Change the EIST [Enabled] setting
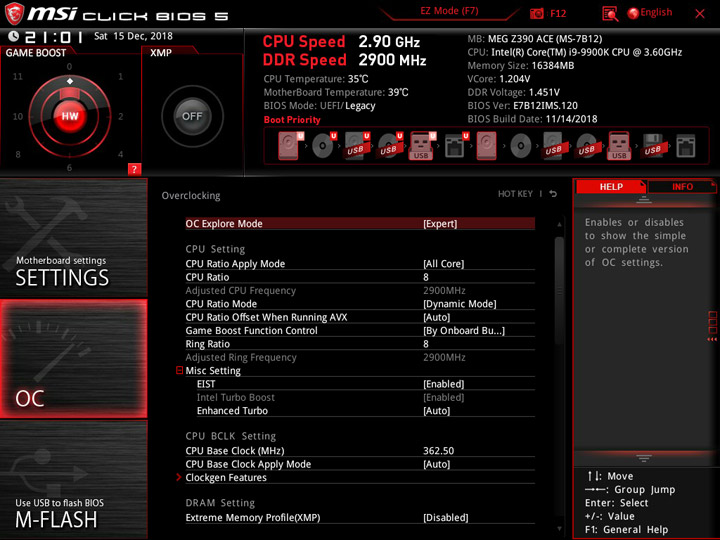 (366, 384)
